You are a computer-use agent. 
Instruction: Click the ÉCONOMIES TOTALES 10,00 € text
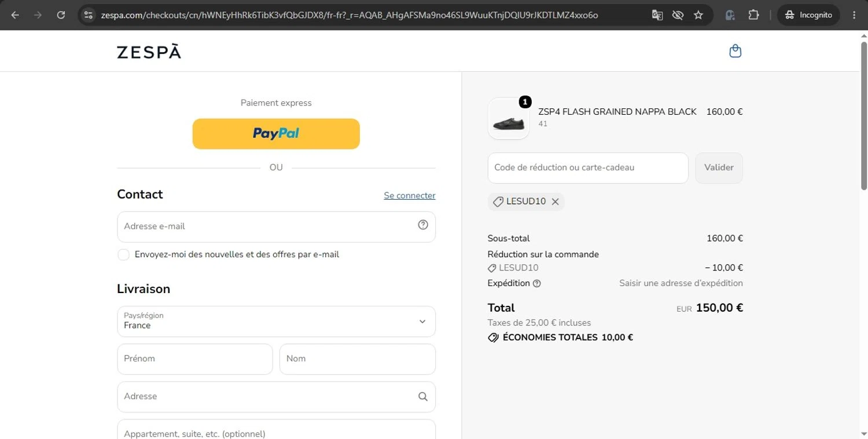[x=568, y=338]
